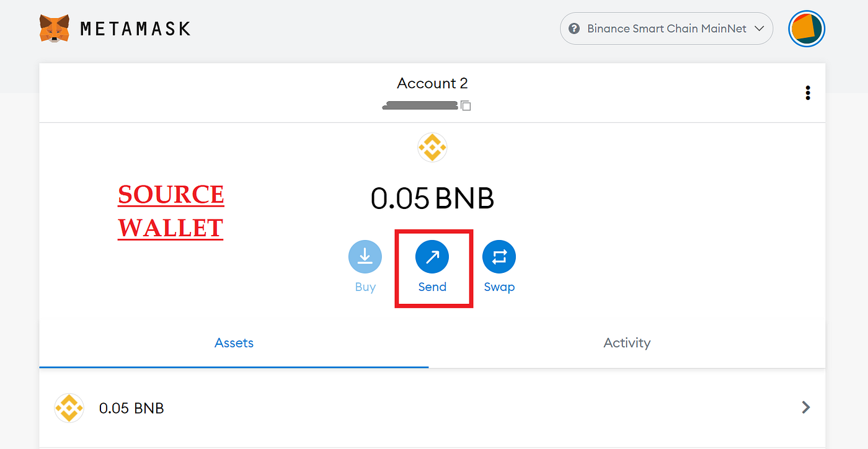Click the Send arrow button
Viewport: 868px width, 449px height.
(432, 257)
